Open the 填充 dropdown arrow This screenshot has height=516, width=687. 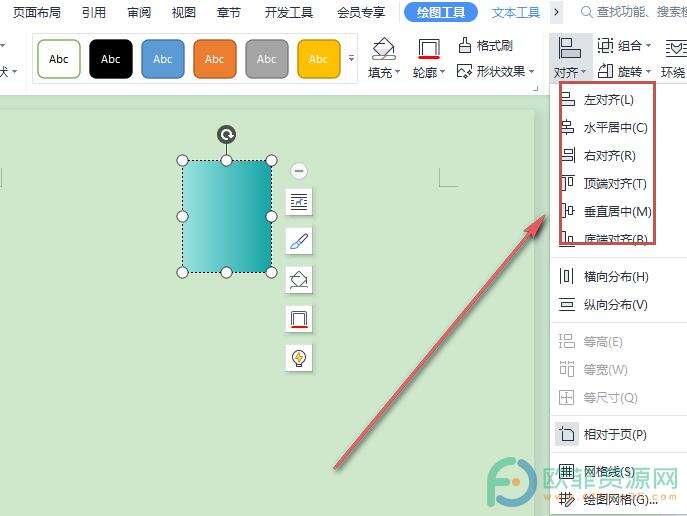coord(397,72)
